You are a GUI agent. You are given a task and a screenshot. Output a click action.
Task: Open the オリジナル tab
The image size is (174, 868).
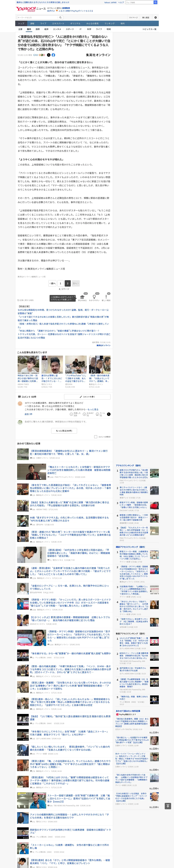[75, 24]
